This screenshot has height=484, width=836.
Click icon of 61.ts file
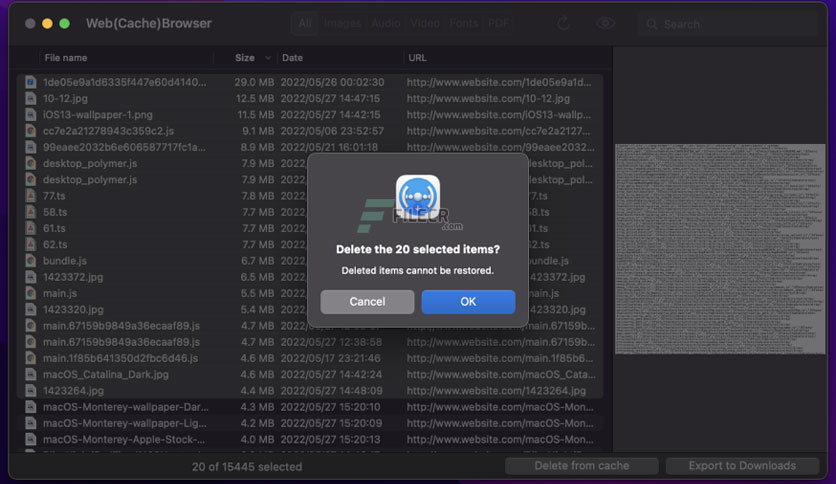tap(31, 228)
